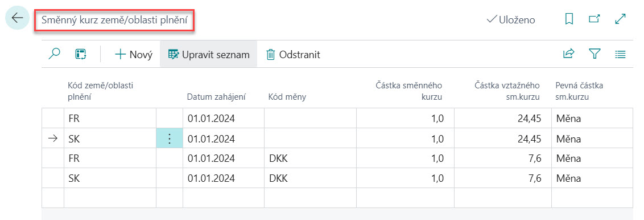This screenshot has height=220, width=644.
Task: Select the SK code cell in second row
Action: (110, 138)
